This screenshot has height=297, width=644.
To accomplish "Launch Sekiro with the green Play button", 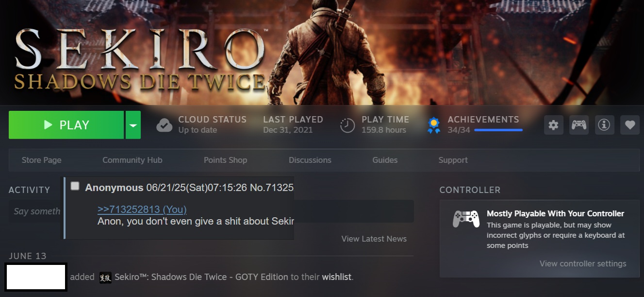I will pos(66,125).
